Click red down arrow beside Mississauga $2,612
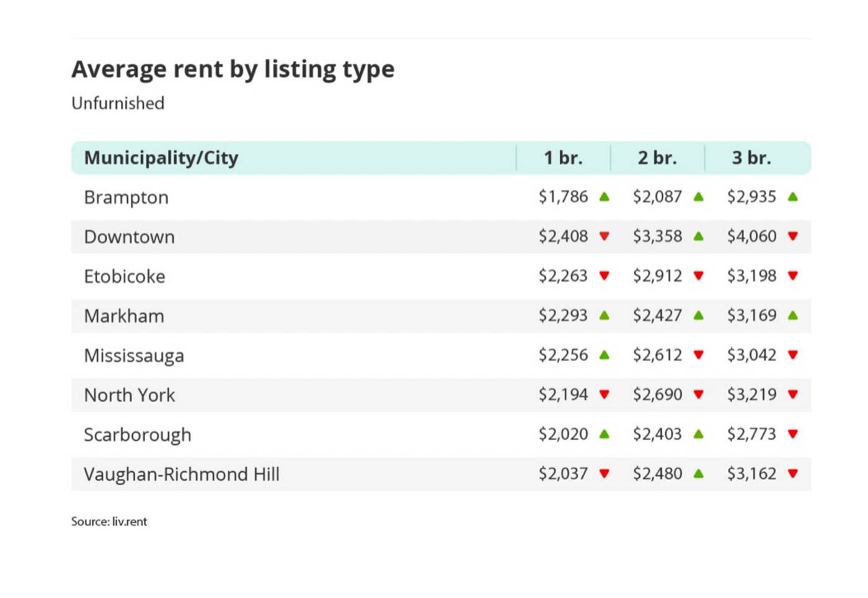The width and height of the screenshot is (868, 598). [x=699, y=355]
